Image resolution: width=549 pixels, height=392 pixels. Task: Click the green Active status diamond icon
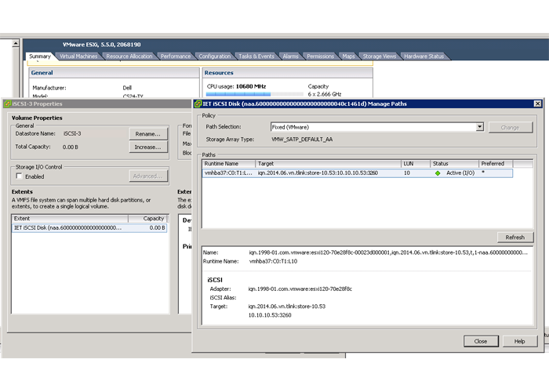(438, 173)
